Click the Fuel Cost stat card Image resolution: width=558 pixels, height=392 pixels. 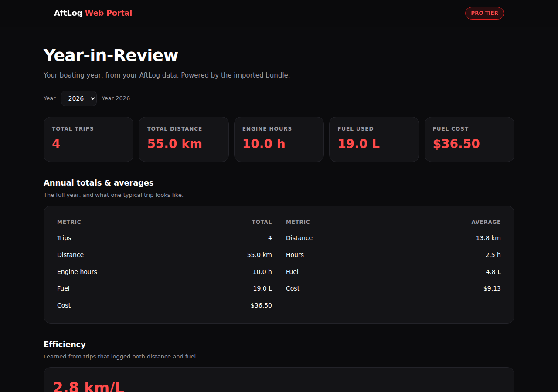[x=470, y=139]
